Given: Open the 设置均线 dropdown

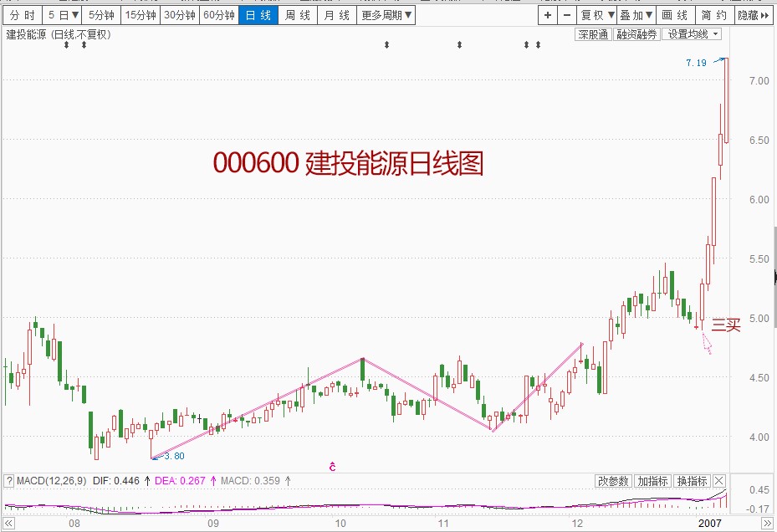Looking at the screenshot, I should 693,34.
